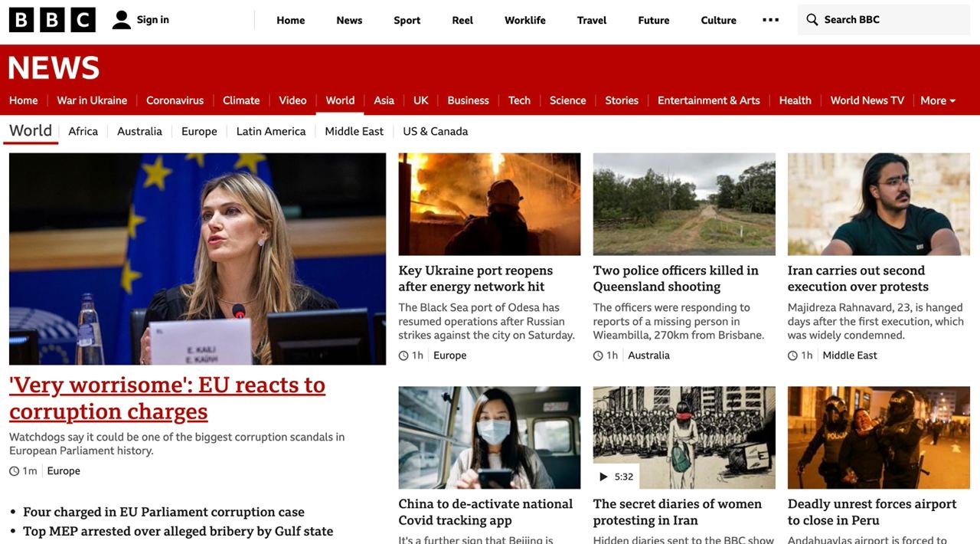This screenshot has height=544, width=980.
Task: Select the Stories tab
Action: pos(622,100)
